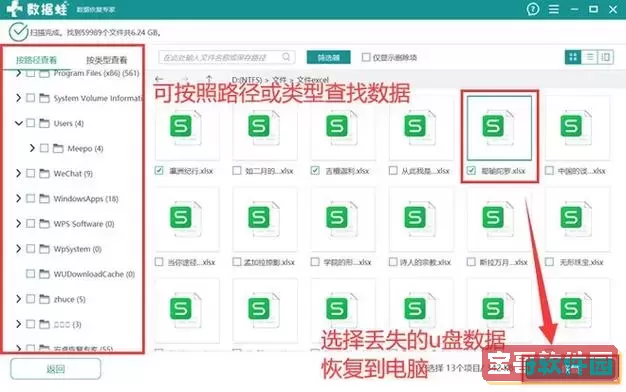
Task: Click D:(NTFS) in the breadcrumb path
Action: 247,80
